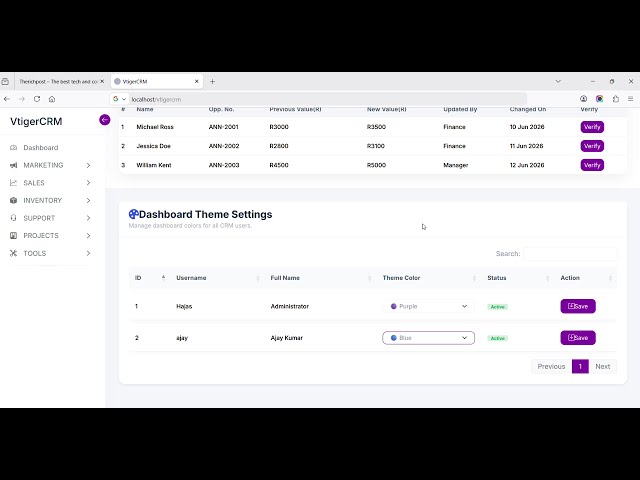Sort table by Status column
Screen dimensions: 640x480
pos(518,278)
